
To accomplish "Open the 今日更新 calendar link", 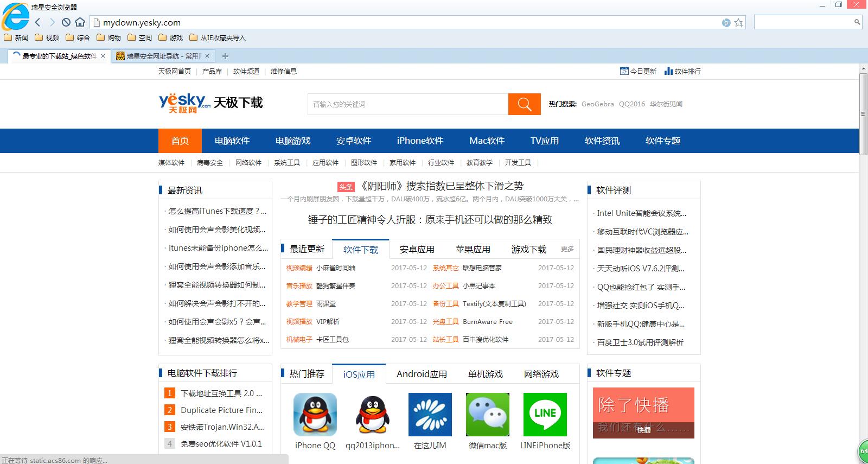I will pyautogui.click(x=638, y=71).
